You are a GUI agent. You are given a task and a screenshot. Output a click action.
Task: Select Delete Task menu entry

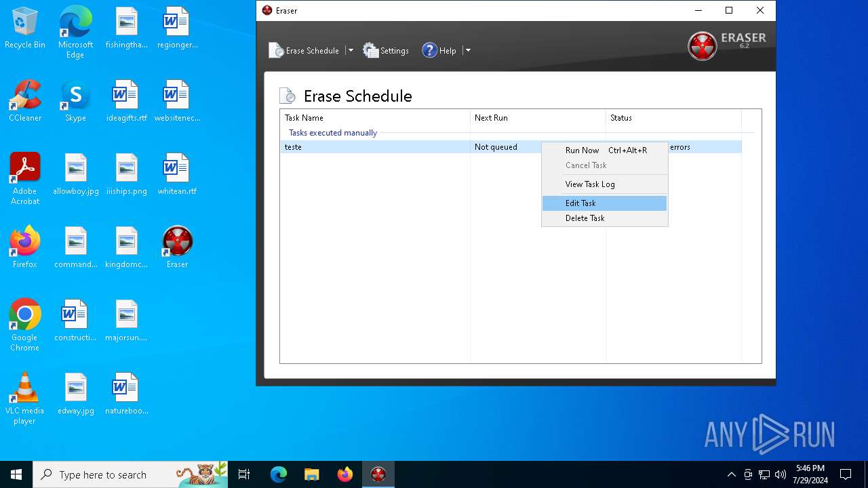[605, 218]
